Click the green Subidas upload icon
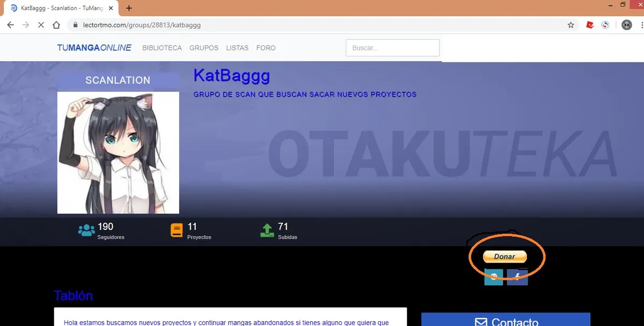Image resolution: width=644 pixels, height=326 pixels. click(267, 230)
